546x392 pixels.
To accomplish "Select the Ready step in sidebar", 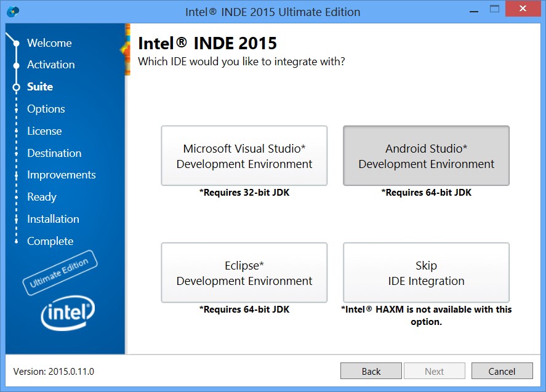I will [x=41, y=197].
